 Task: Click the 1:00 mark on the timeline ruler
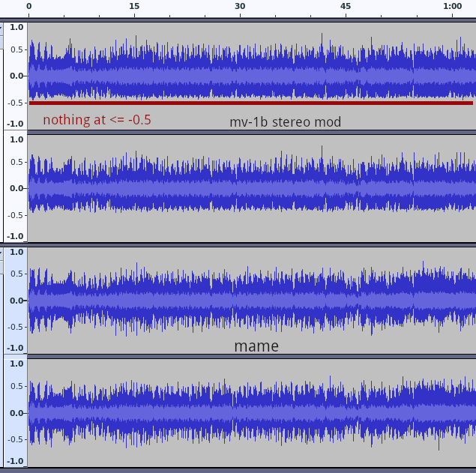tap(452, 7)
